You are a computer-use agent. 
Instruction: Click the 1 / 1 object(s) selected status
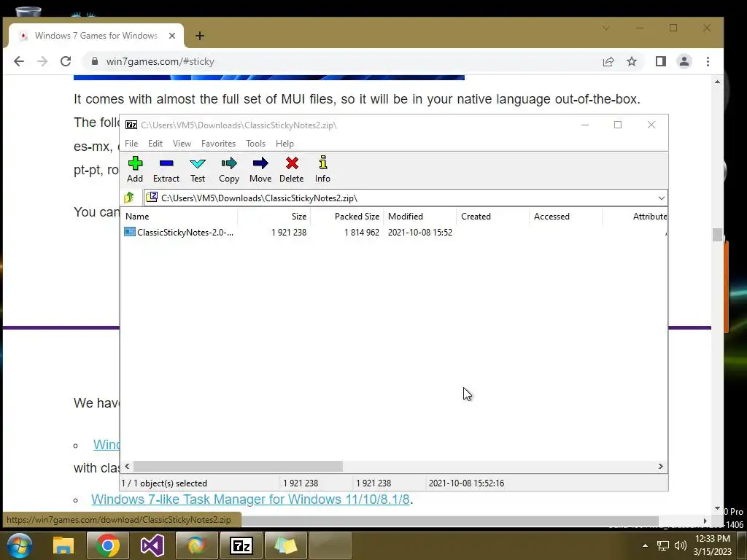(x=164, y=483)
